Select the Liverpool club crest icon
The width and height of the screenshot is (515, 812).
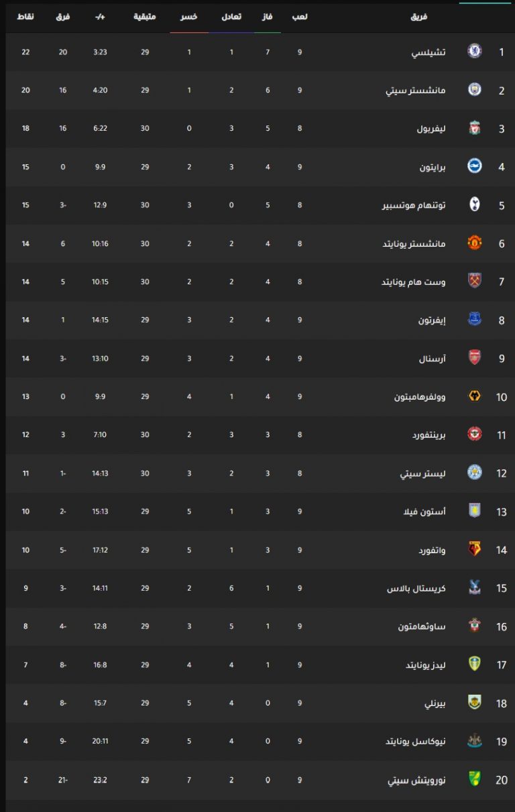(x=474, y=128)
